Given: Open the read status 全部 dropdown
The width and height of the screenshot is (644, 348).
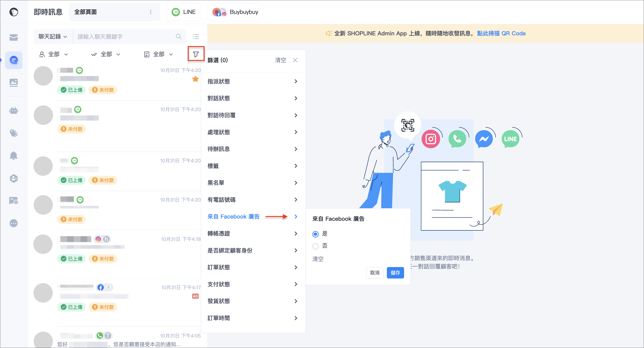Looking at the screenshot, I should click(x=106, y=54).
